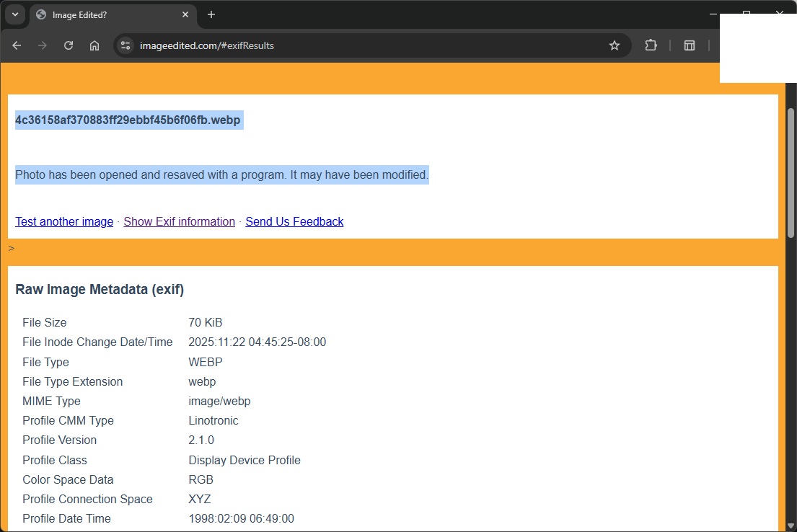Screen dimensions: 797x532
Task: Open site information icon in address bar
Action: [x=126, y=45]
